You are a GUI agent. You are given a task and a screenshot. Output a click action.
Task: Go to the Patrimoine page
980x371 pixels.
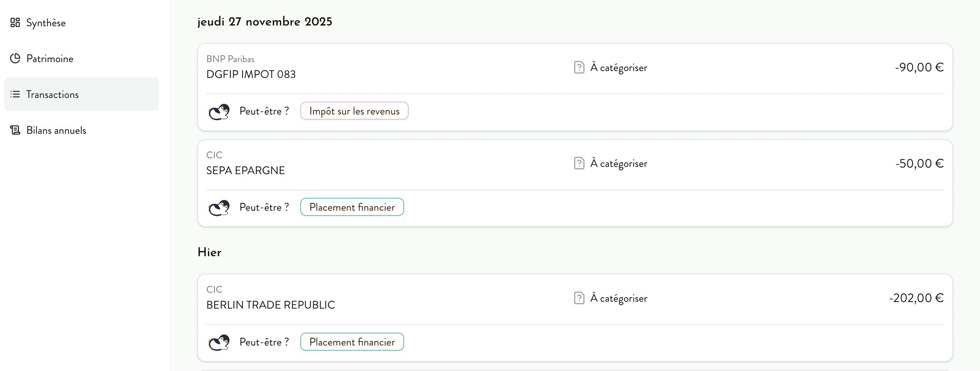[49, 59]
